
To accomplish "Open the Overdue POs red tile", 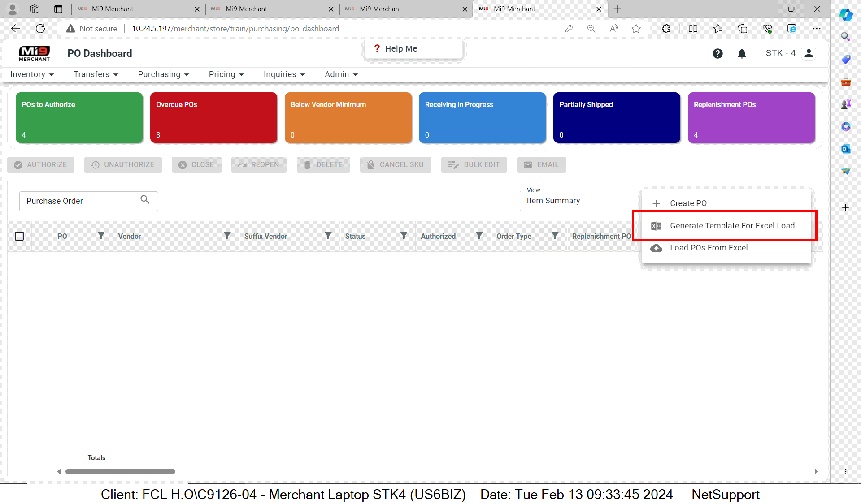I will (213, 118).
